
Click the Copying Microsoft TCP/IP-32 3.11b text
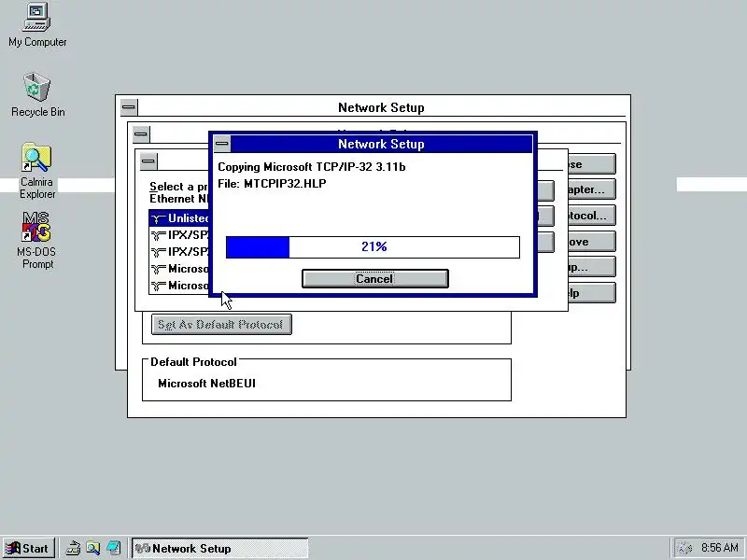(312, 167)
